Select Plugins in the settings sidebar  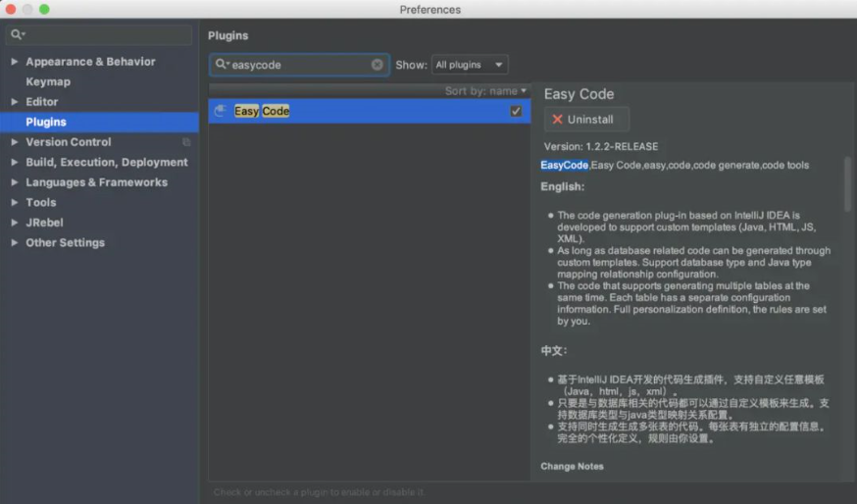click(x=99, y=122)
